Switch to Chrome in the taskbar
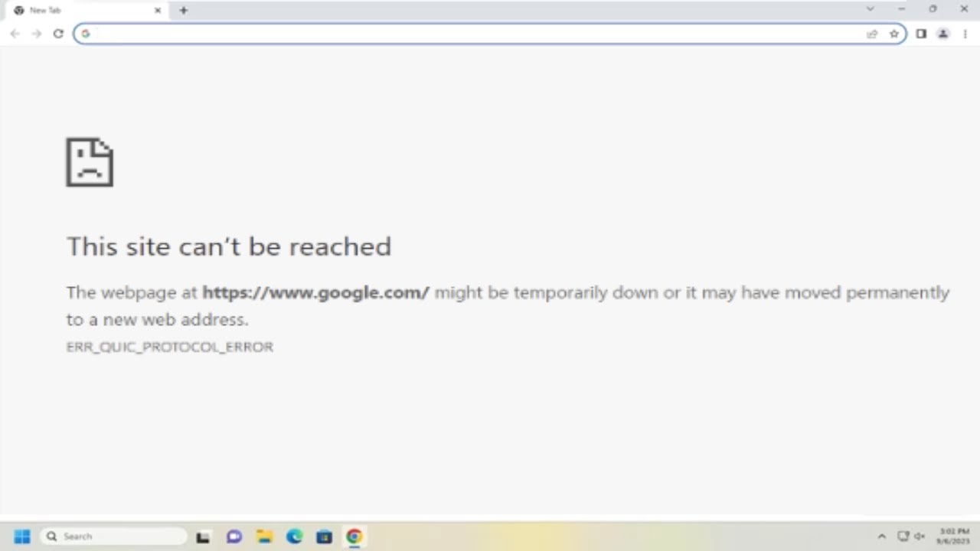Viewport: 980px width, 551px height. pos(354,537)
